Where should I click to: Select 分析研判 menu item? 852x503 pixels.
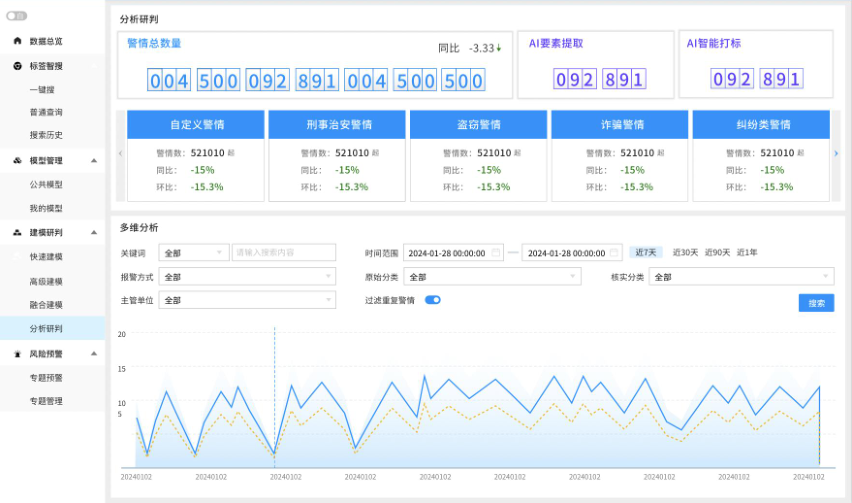pyautogui.click(x=52, y=329)
